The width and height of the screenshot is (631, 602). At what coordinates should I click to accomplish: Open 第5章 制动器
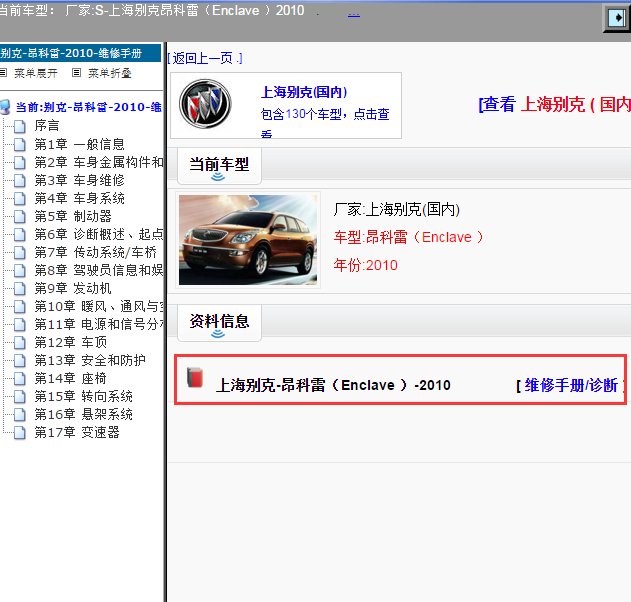pyautogui.click(x=73, y=216)
